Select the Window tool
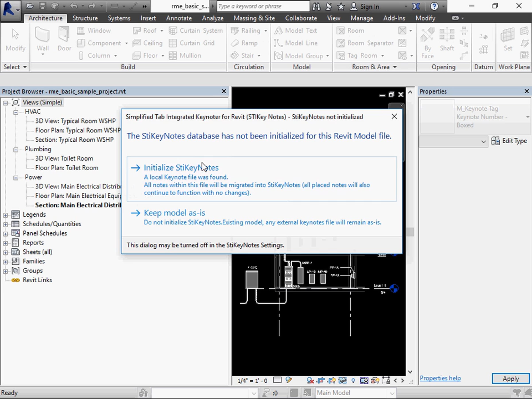This screenshot has width=532, height=399. [94, 31]
